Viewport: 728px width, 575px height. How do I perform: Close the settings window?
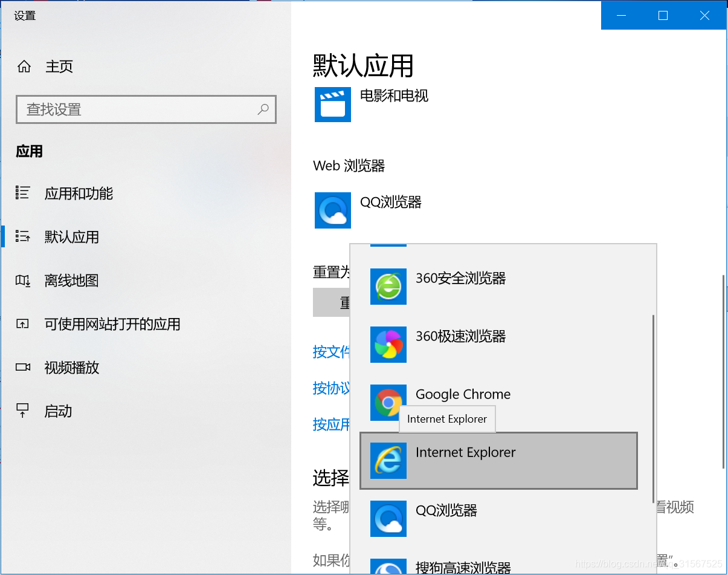point(704,16)
